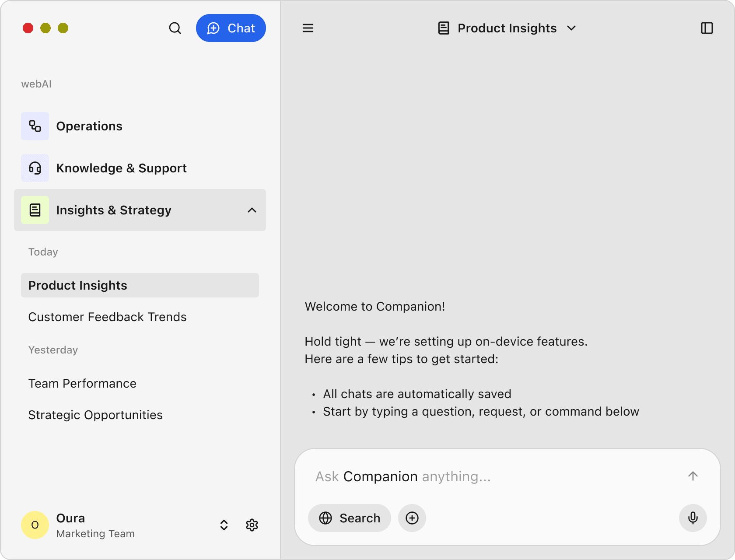This screenshot has width=735, height=560.
Task: Open the Product Insights title dropdown
Action: pos(572,28)
